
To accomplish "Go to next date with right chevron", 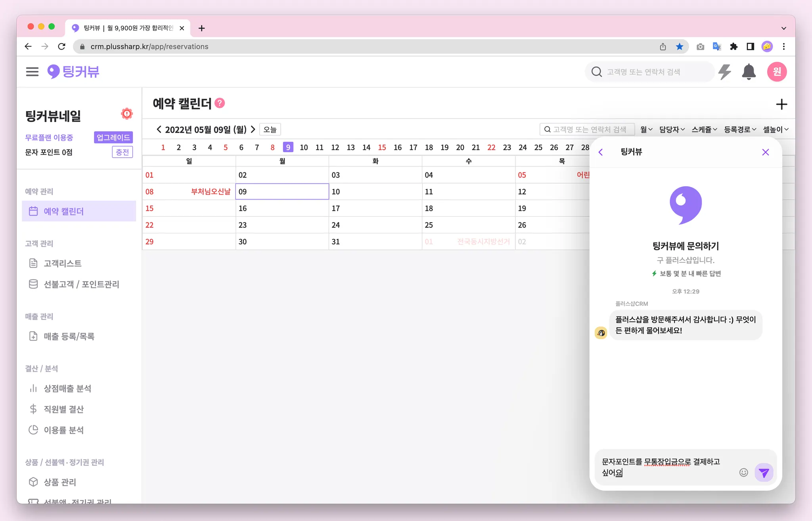I will (253, 130).
